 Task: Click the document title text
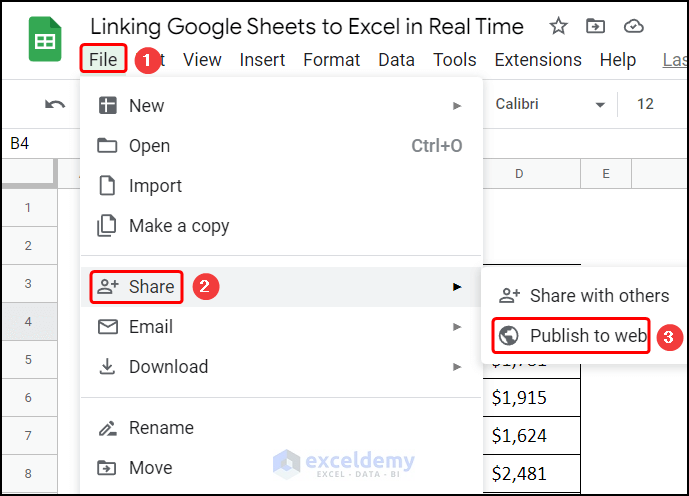(x=307, y=26)
